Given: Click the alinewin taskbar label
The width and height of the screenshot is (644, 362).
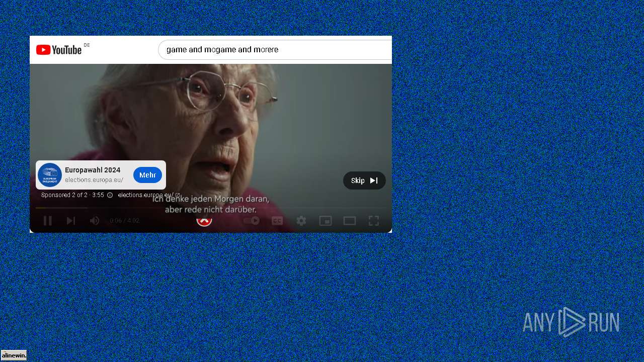Looking at the screenshot, I should pyautogui.click(x=14, y=355).
